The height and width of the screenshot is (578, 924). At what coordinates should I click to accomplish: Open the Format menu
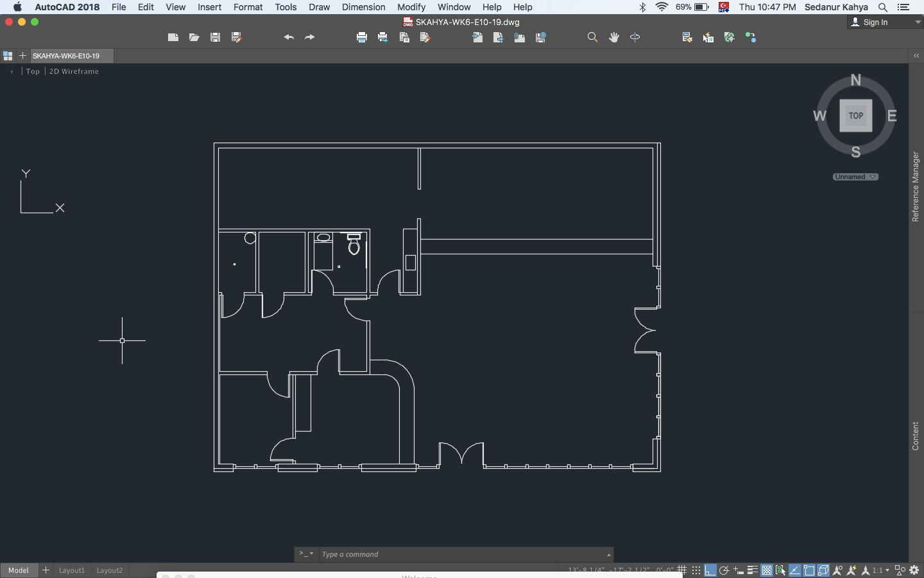(x=248, y=7)
